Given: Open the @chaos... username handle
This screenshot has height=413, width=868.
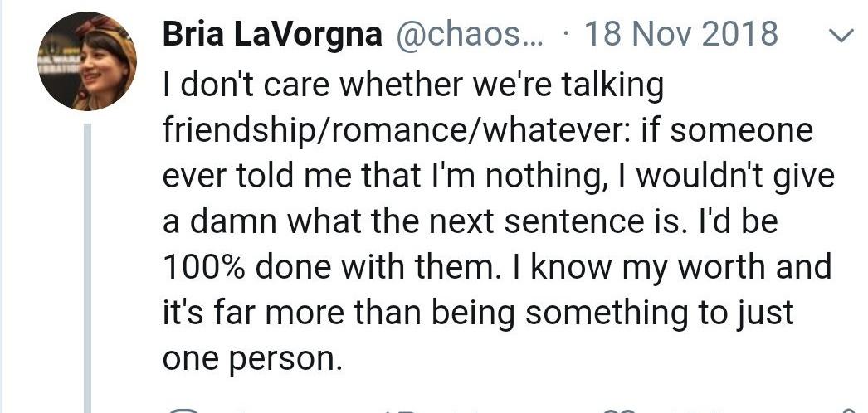Looking at the screenshot, I should pyautogui.click(x=470, y=36).
